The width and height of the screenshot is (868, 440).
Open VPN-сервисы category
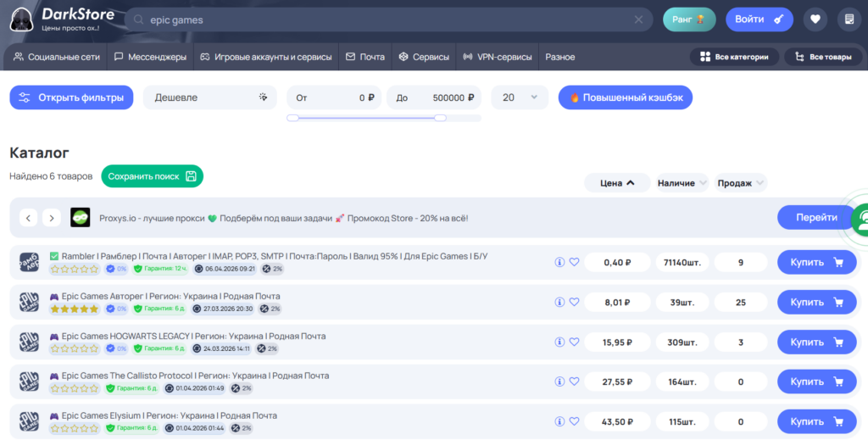(497, 57)
